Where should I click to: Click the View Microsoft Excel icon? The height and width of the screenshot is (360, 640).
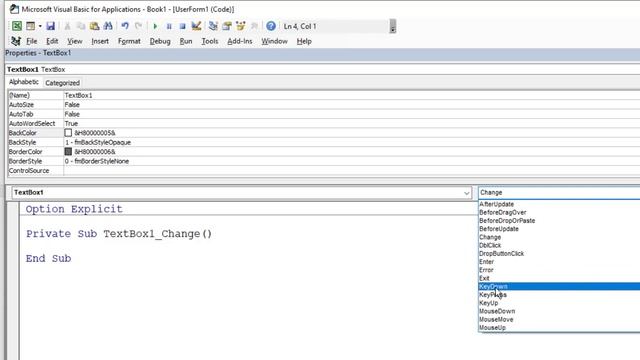coord(17,26)
